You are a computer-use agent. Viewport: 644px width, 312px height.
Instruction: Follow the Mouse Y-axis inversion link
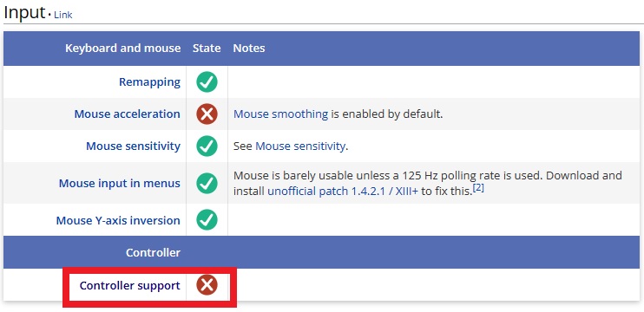[x=118, y=221]
